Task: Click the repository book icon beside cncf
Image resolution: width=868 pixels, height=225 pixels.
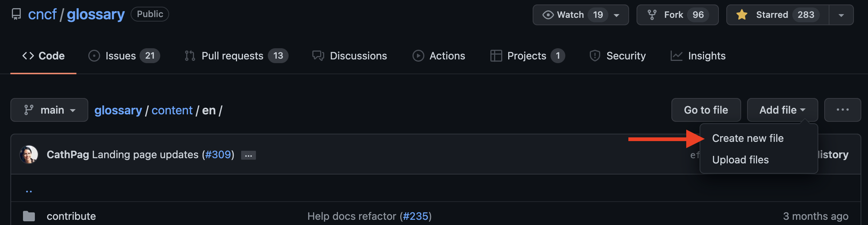Action: (x=16, y=14)
